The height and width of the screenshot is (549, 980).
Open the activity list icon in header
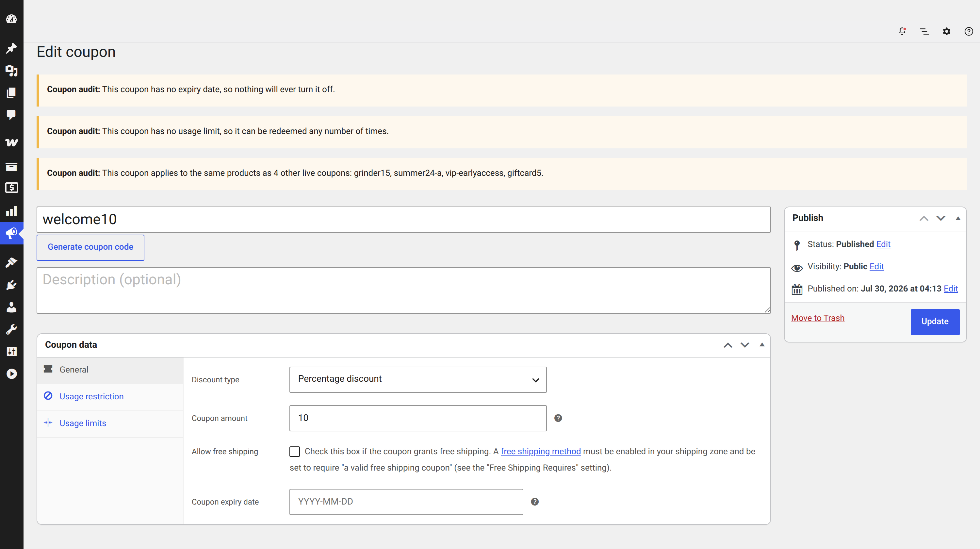click(x=924, y=31)
